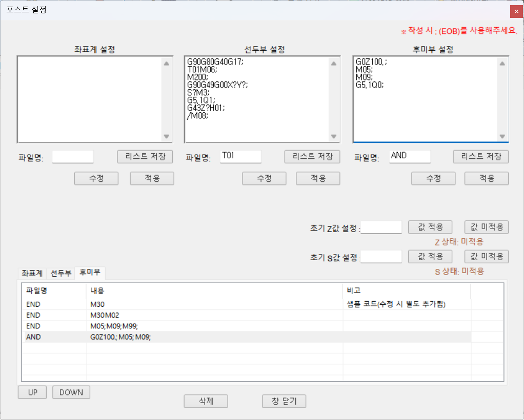Click 적용 under the 선두부 설정 panel
The height and width of the screenshot is (420, 524).
click(317, 178)
